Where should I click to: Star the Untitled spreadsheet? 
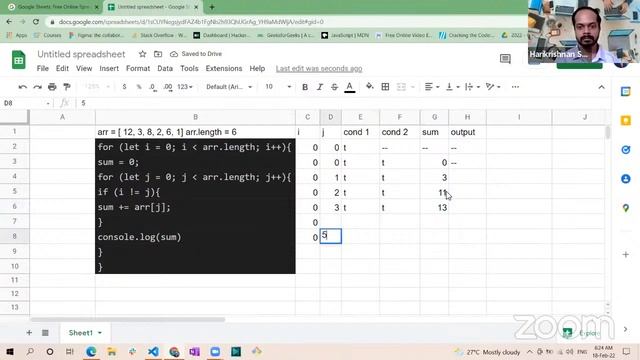[x=142, y=54]
